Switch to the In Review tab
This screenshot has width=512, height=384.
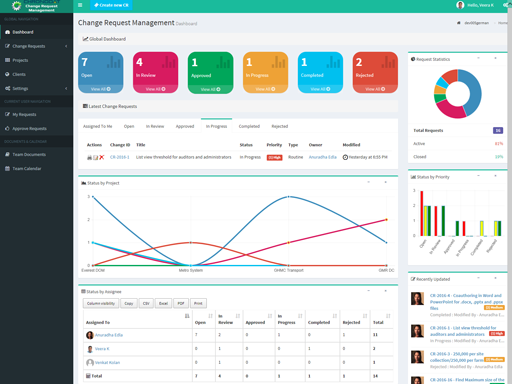155,126
